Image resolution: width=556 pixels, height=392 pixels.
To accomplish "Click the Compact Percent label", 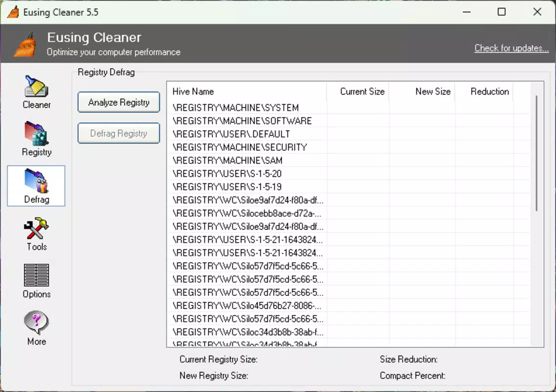I will point(412,376).
